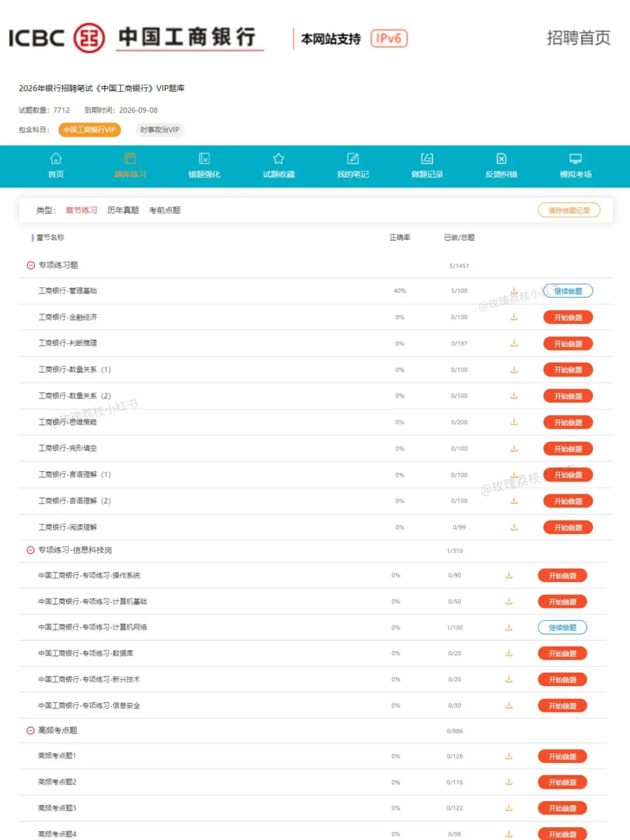Start 工商银行-思维策略 practice
Image resolution: width=630 pixels, height=840 pixels.
coord(568,422)
